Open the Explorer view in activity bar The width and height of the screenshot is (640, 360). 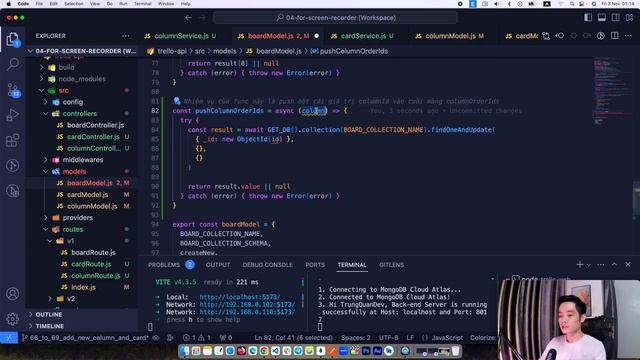tap(13, 39)
